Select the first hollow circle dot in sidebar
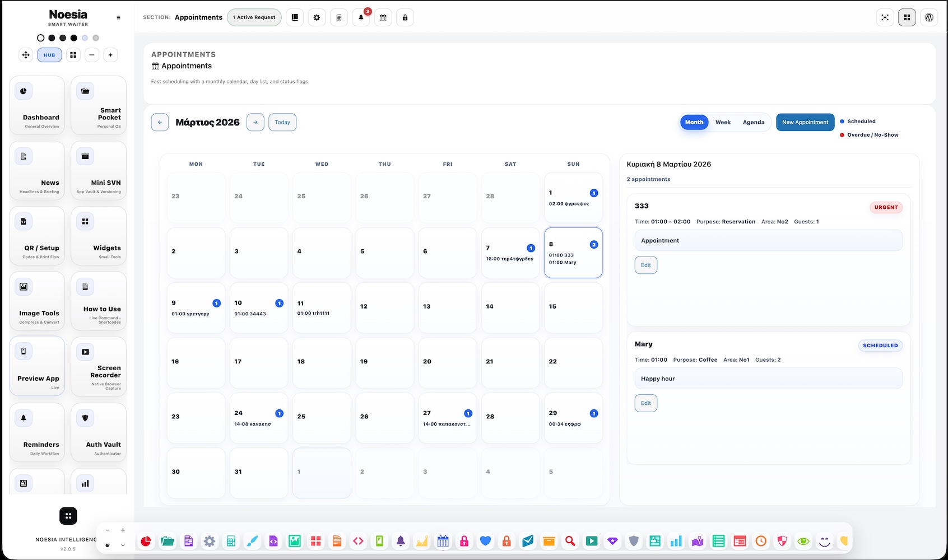This screenshot has height=560, width=948. click(x=40, y=38)
